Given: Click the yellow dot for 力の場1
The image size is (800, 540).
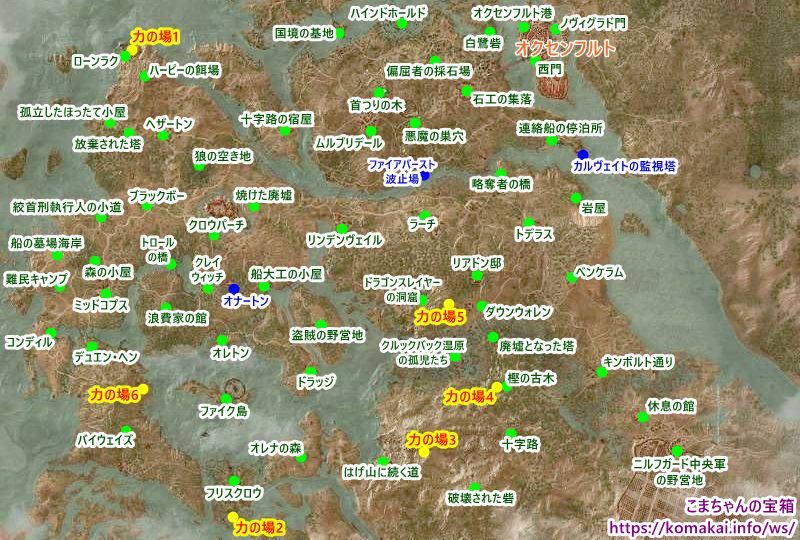Looking at the screenshot, I should coord(131,51).
